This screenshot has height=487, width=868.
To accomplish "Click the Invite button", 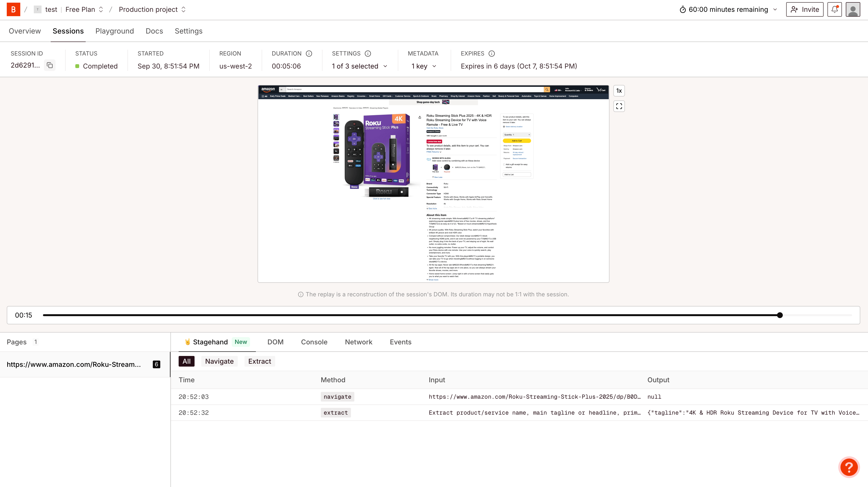I will point(805,9).
